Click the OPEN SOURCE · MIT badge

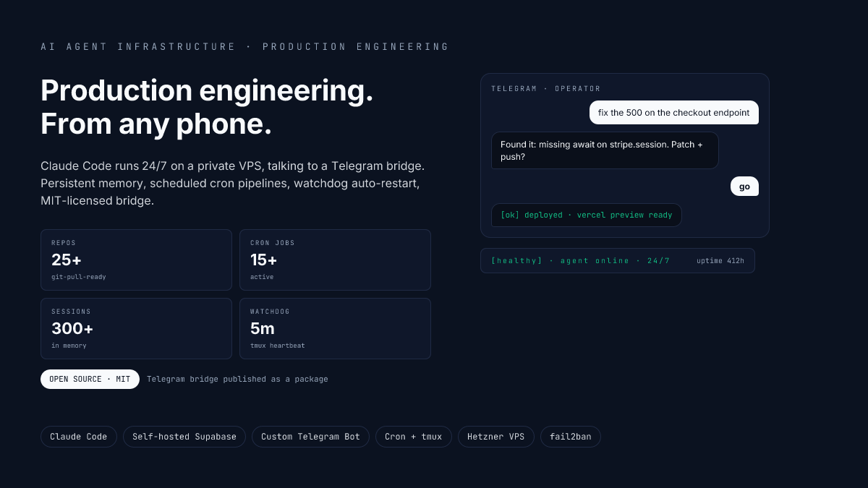coord(90,379)
